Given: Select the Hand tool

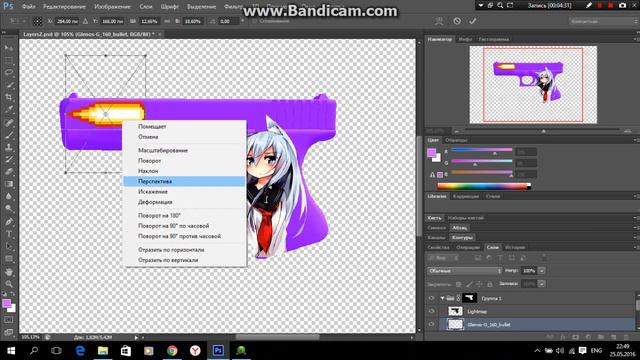Looking at the screenshot, I should point(9,272).
